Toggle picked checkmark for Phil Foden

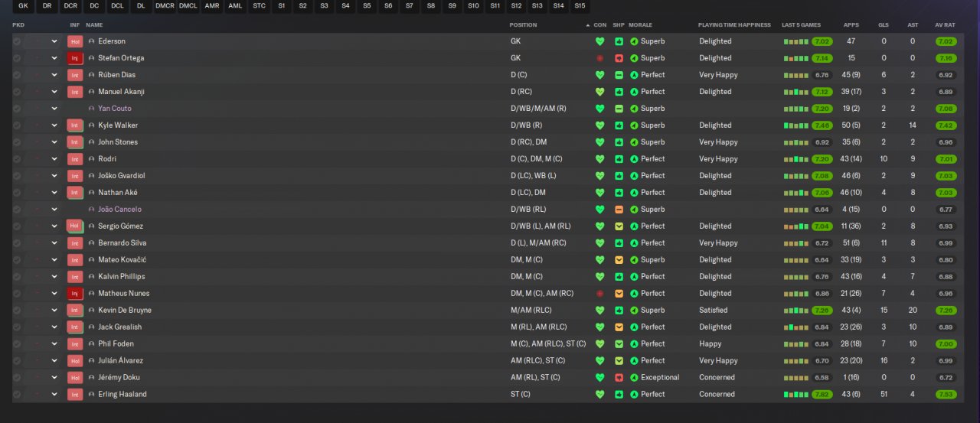point(17,344)
